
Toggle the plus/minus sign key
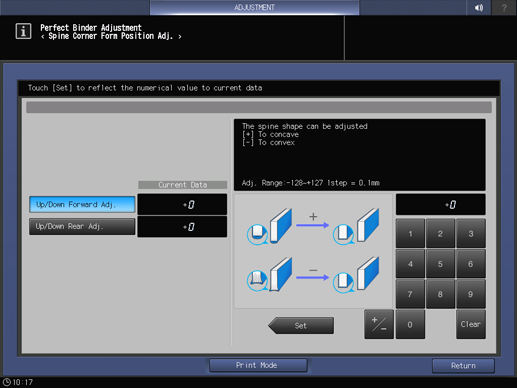(379, 324)
